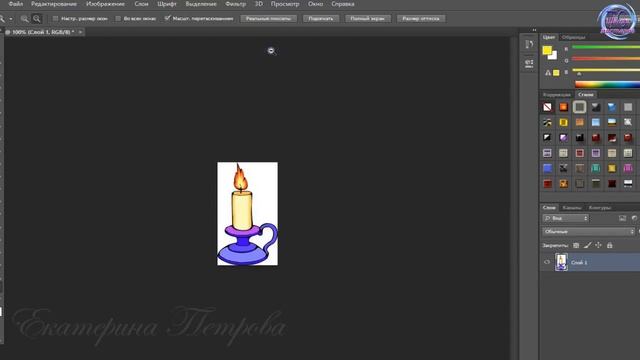Screen dimensions: 640x360
Task: Open the Выделение menu
Action: click(x=201, y=4)
